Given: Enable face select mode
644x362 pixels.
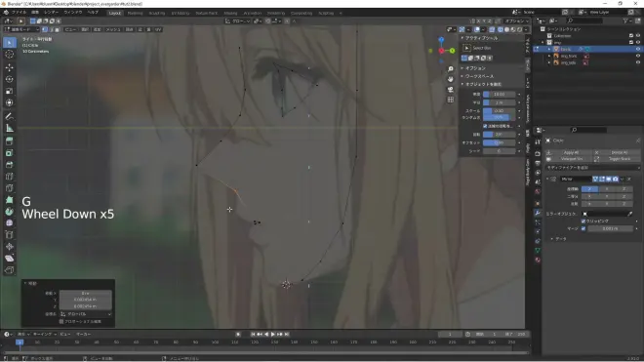Looking at the screenshot, I should pyautogui.click(x=58, y=29).
